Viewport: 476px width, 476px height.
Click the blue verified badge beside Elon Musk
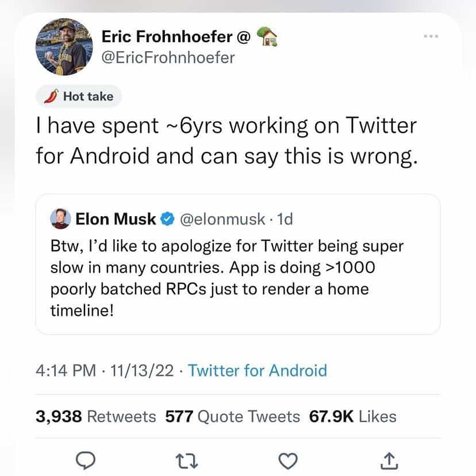[166, 219]
